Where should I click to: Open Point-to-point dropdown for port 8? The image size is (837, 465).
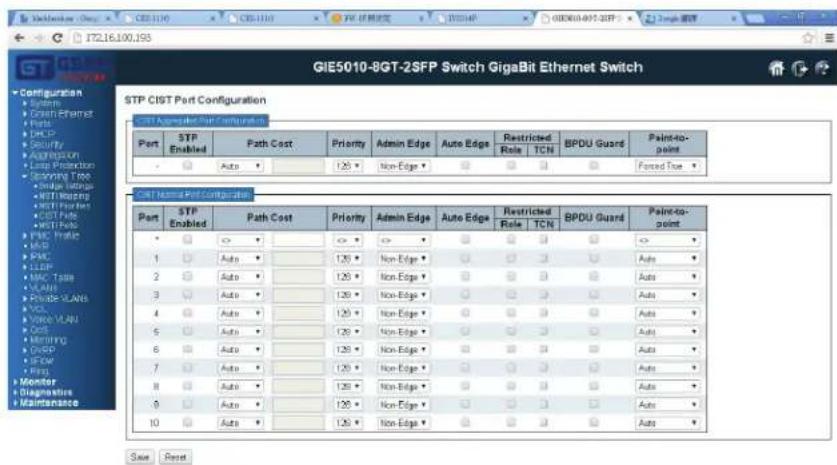click(x=667, y=387)
